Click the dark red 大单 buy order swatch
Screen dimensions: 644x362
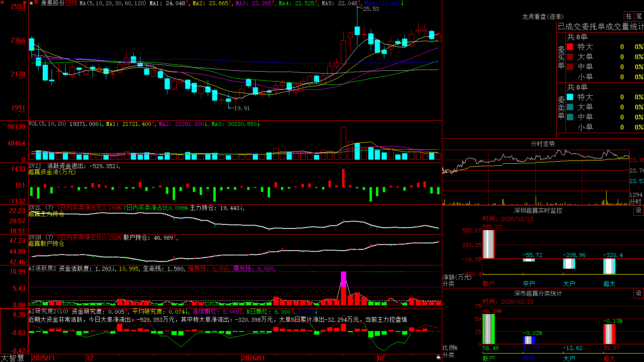coord(570,57)
